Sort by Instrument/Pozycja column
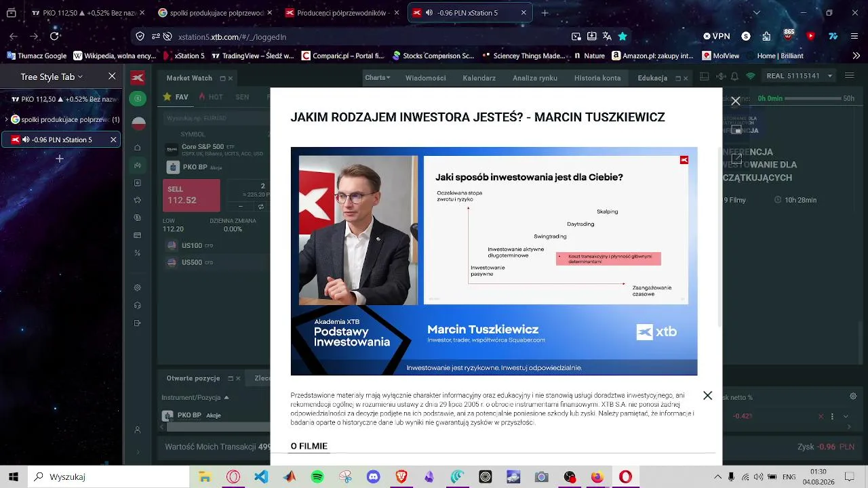The image size is (868, 488). 195,397
